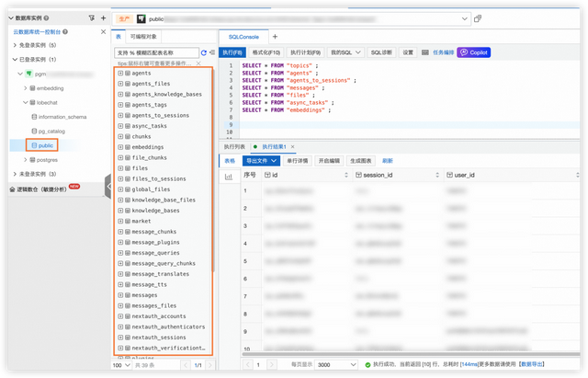Viewport: 588px width, 378px height.
Task: Go to next results page
Action: coord(272,364)
